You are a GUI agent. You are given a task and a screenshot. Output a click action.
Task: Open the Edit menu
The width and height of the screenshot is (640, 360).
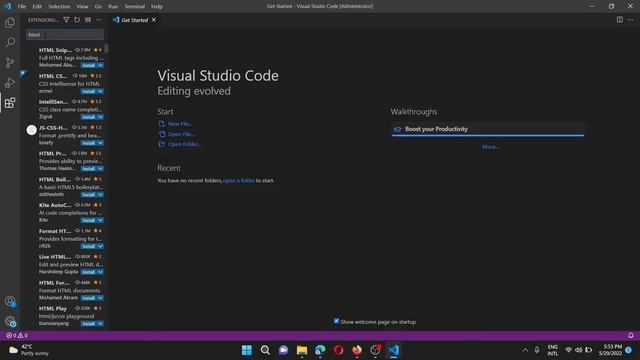point(37,6)
